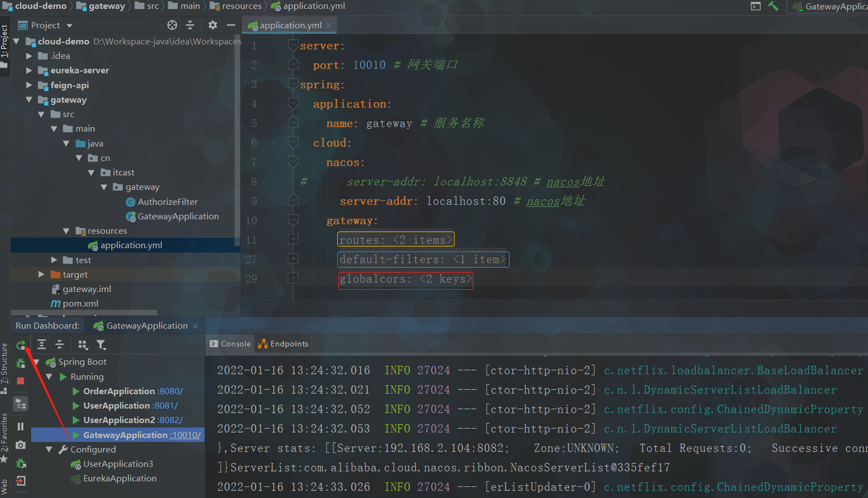The height and width of the screenshot is (498, 868).
Task: Click the layout window icon left of hammer
Action: coord(756,6)
